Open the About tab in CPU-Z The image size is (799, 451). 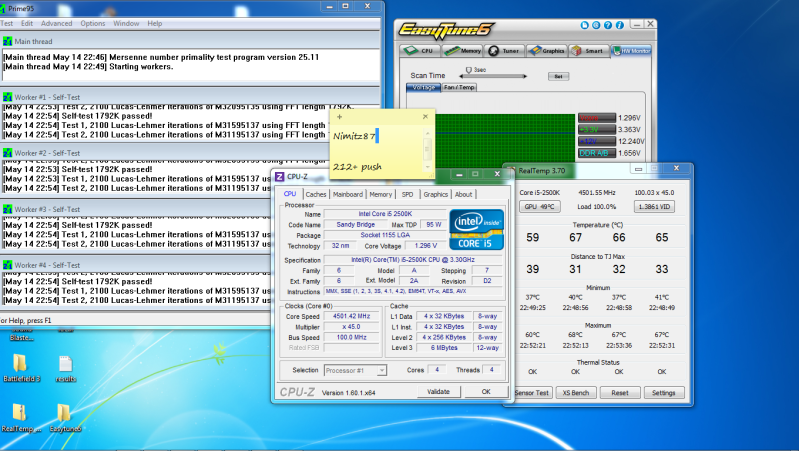[464, 194]
